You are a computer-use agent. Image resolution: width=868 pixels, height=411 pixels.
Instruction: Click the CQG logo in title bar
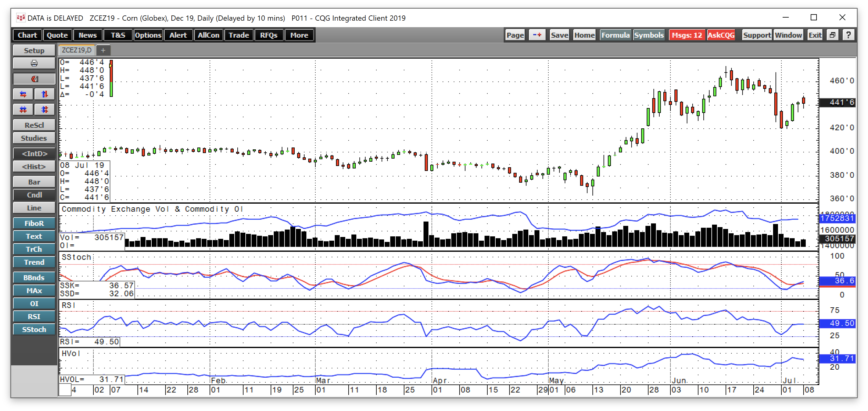point(21,18)
